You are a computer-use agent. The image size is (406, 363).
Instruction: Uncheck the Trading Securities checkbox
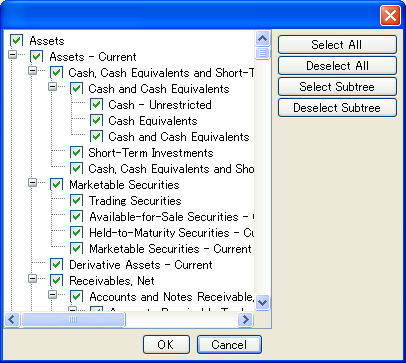(x=76, y=200)
